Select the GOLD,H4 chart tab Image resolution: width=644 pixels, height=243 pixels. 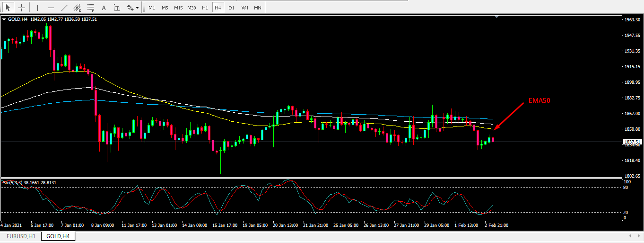[x=58, y=236]
